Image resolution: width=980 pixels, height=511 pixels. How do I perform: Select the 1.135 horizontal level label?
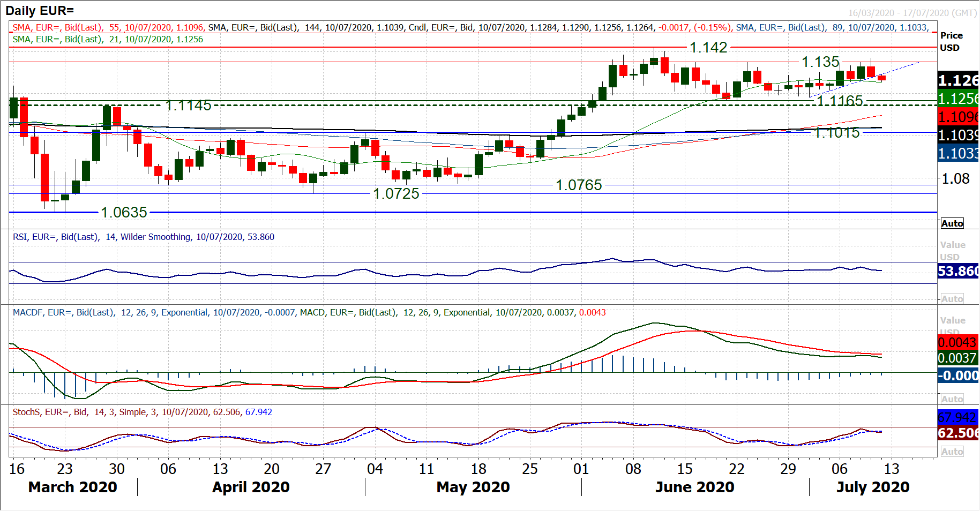coord(820,62)
